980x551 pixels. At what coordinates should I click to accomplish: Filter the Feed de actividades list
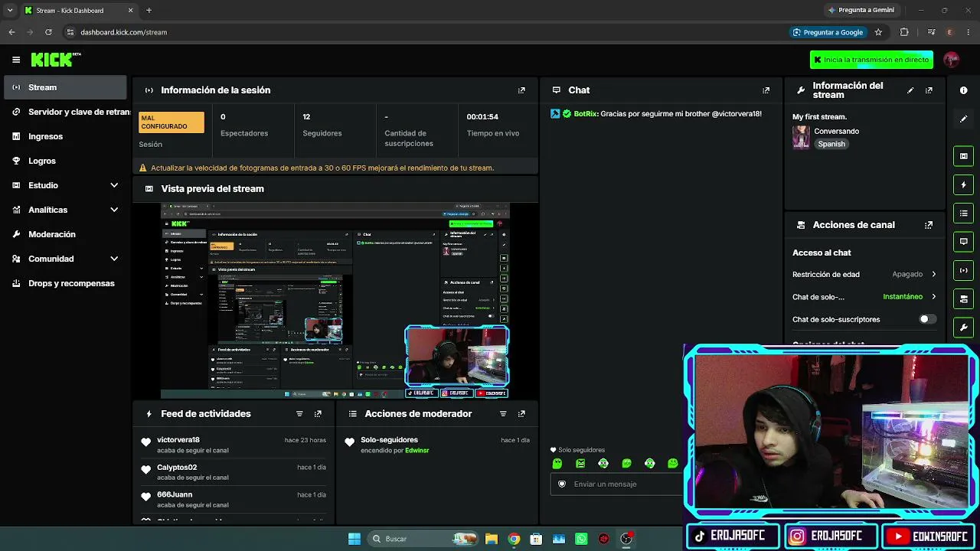299,414
